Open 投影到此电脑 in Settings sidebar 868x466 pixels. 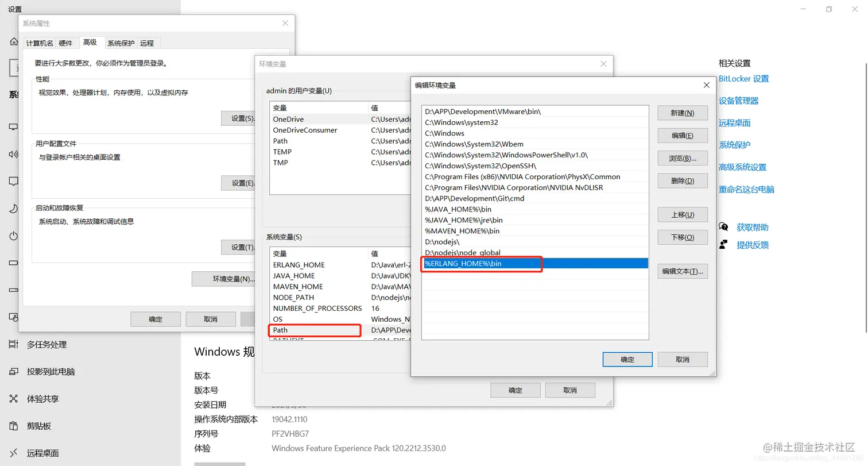tap(51, 372)
